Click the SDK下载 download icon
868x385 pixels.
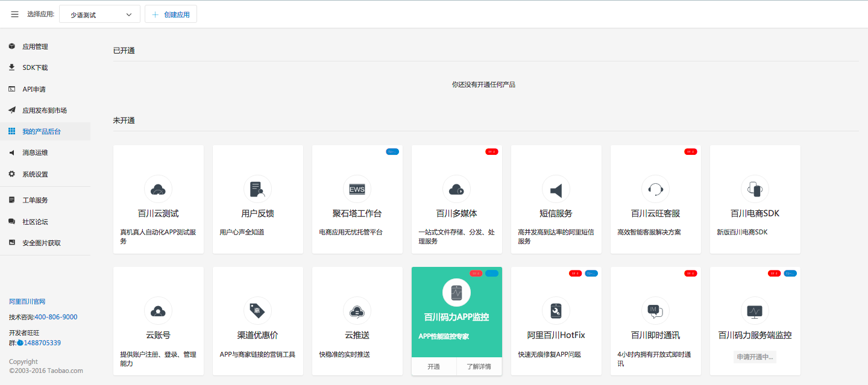point(11,67)
